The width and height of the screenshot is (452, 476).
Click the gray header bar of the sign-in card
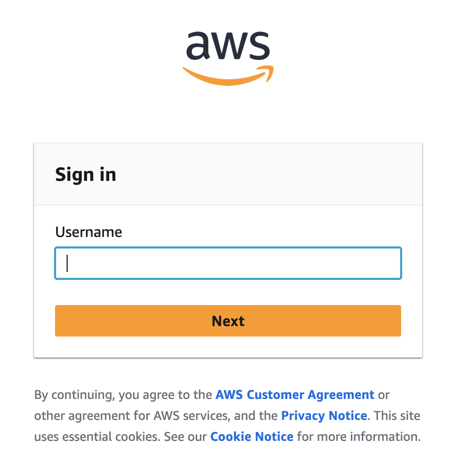click(x=262, y=175)
